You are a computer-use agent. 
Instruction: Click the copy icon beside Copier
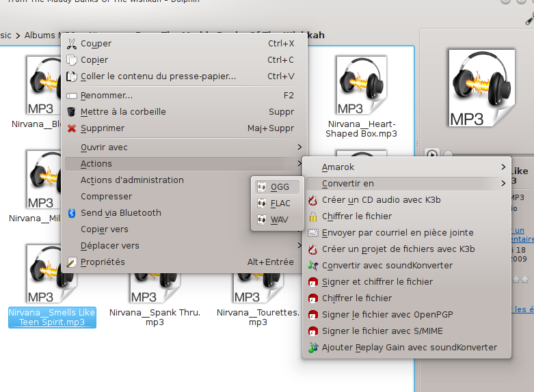pyautogui.click(x=72, y=60)
